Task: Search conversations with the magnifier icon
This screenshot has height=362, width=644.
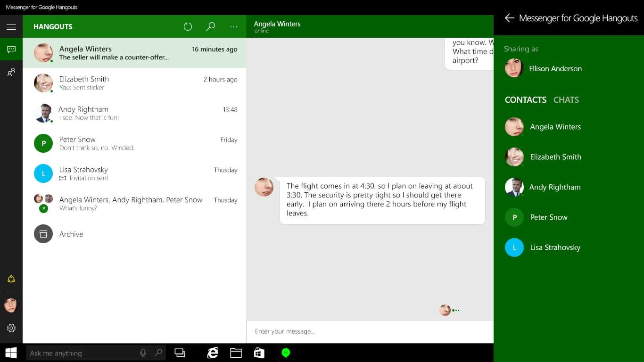Action: pyautogui.click(x=211, y=27)
